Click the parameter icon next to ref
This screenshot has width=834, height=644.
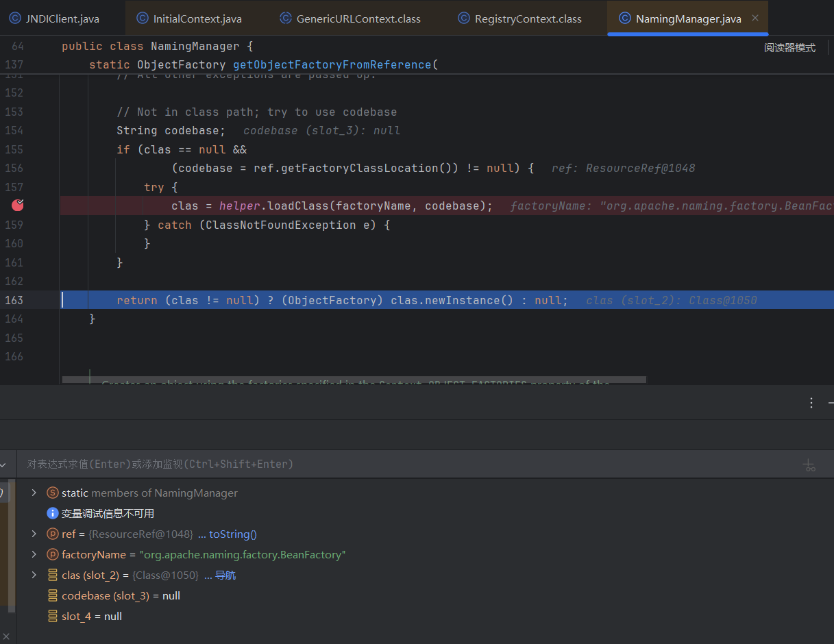pos(52,534)
